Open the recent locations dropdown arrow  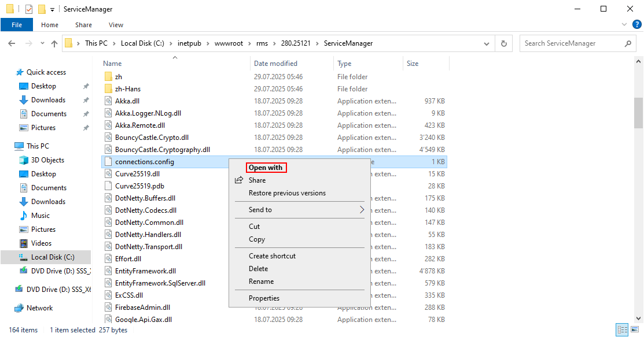click(x=42, y=43)
